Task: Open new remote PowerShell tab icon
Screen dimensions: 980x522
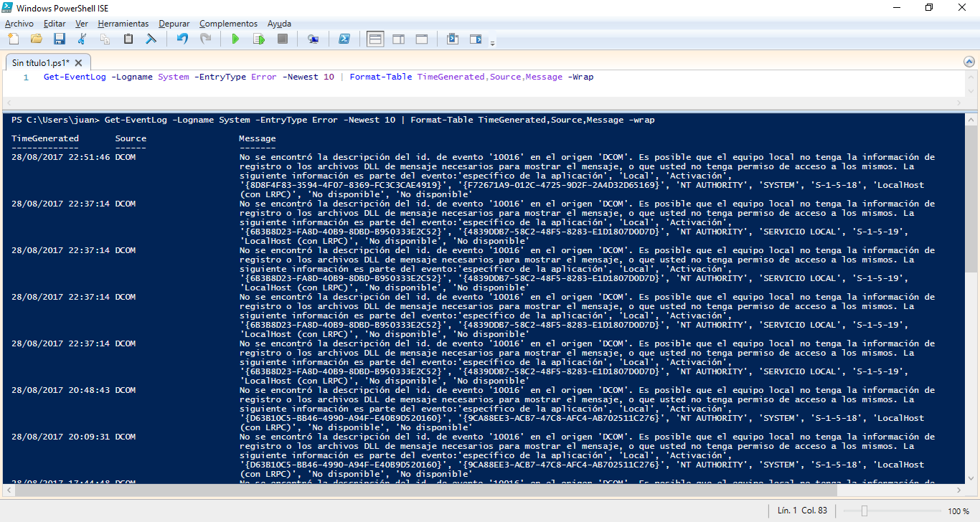Action: 314,39
